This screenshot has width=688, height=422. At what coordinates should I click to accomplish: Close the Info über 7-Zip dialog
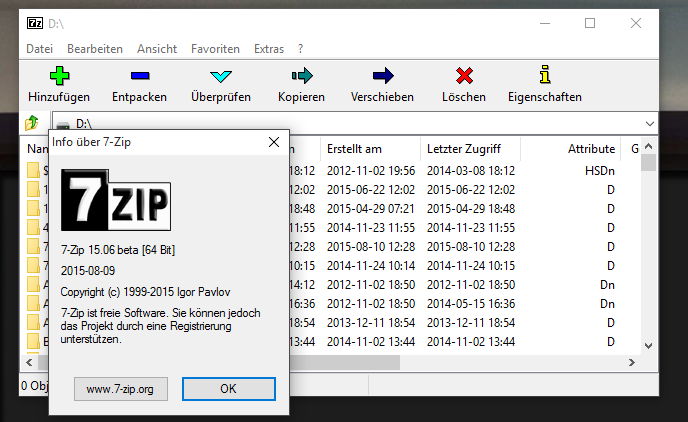point(274,142)
